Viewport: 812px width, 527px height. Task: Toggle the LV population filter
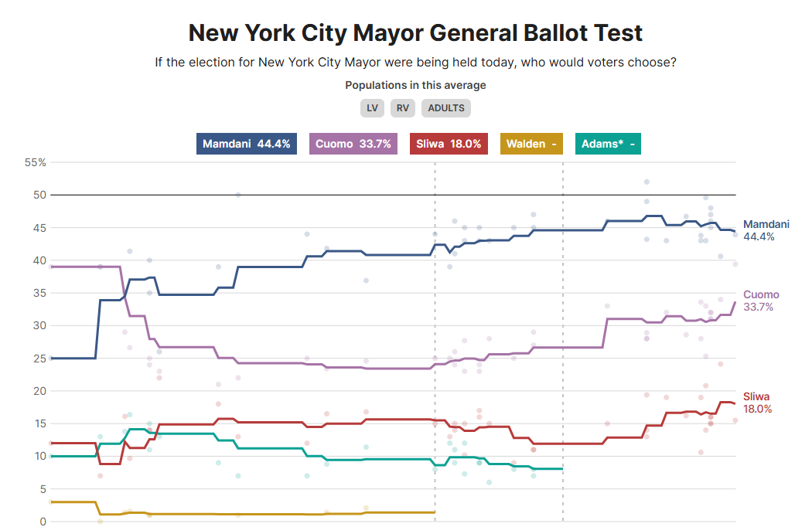tap(372, 108)
